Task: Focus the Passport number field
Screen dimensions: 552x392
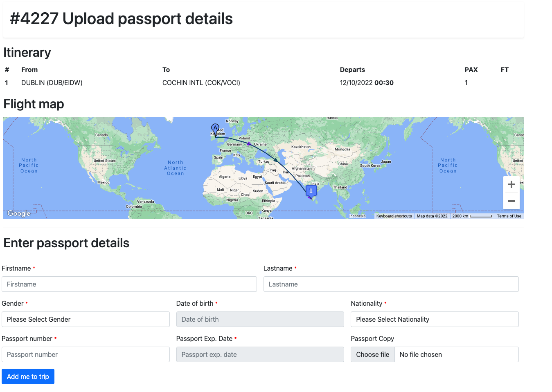Action: point(86,354)
